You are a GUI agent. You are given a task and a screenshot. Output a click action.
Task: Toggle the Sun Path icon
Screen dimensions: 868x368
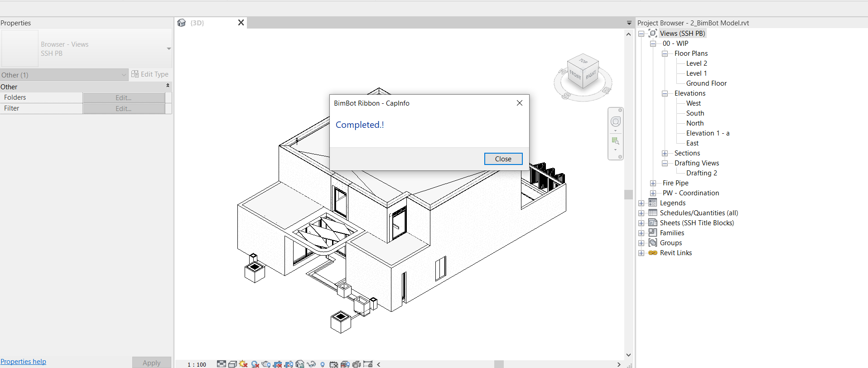[244, 364]
